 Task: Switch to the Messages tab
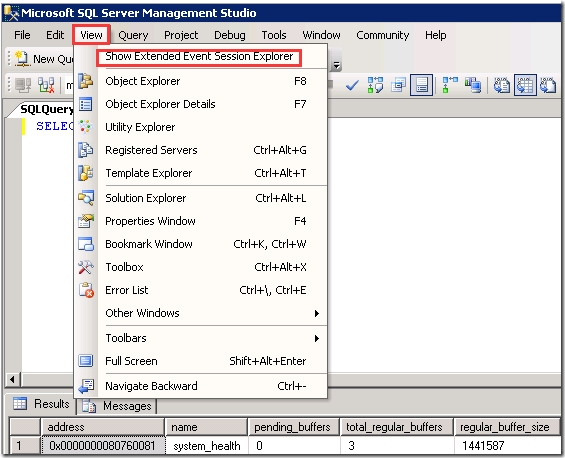117,406
